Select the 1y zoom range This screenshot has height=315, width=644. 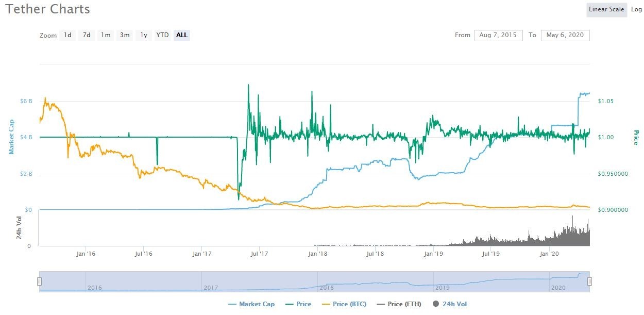[144, 35]
